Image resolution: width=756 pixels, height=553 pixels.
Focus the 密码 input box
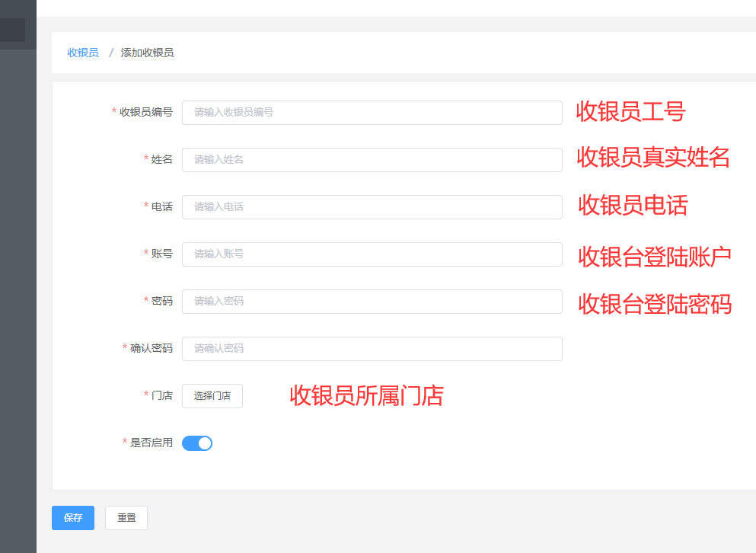click(372, 302)
